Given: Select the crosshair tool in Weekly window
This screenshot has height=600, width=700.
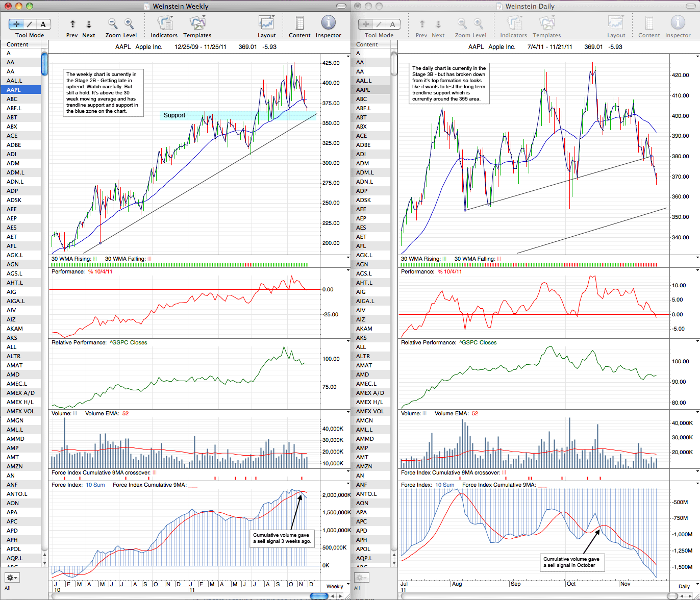Looking at the screenshot, I should point(16,24).
